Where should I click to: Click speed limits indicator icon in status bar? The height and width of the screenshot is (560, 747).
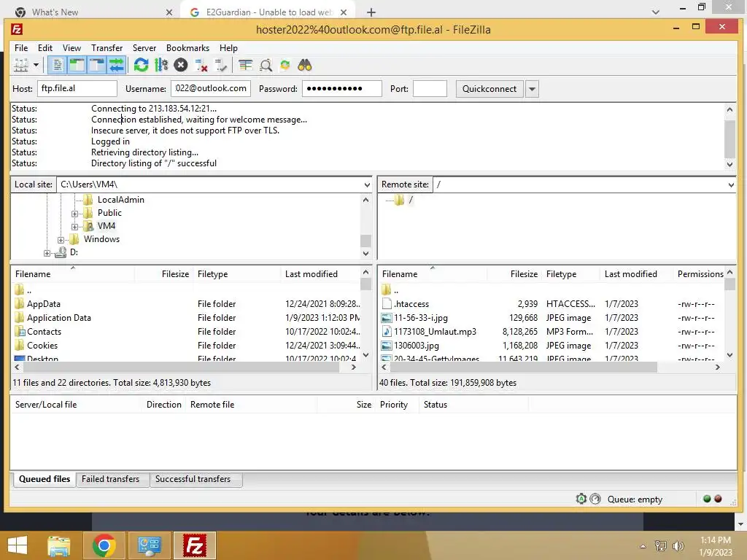pos(595,499)
